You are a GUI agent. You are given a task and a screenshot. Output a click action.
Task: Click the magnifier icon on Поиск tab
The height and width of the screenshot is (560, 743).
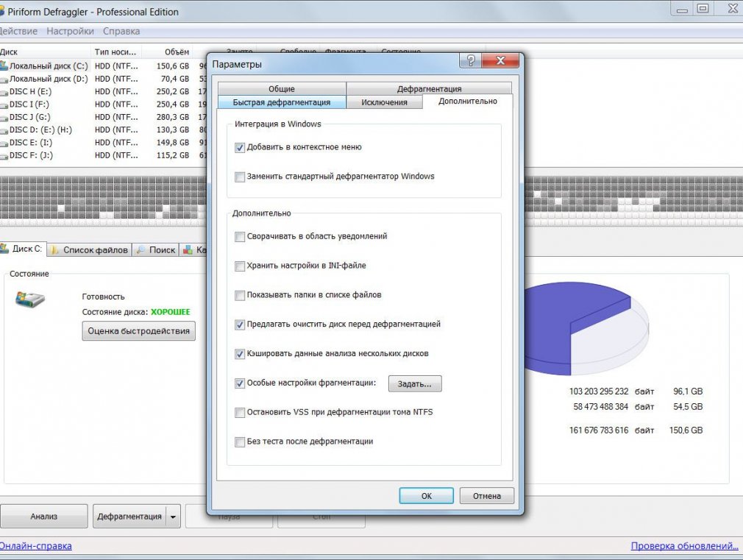click(141, 250)
